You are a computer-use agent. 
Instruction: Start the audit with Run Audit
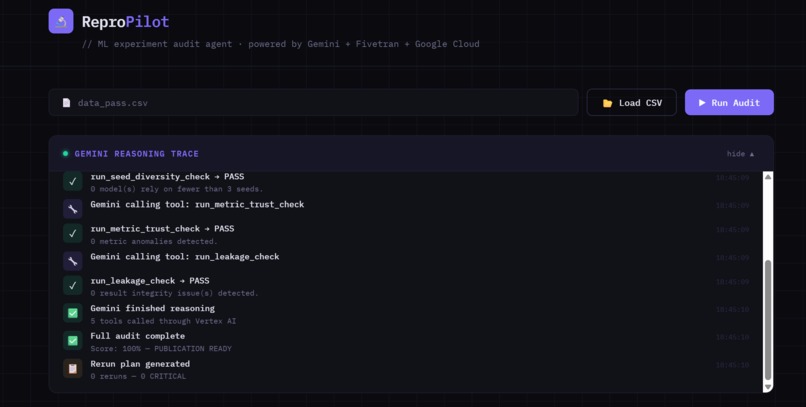point(729,102)
